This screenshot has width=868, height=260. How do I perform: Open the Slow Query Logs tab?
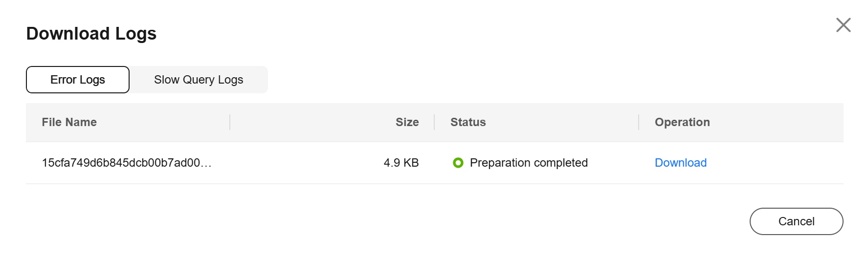click(x=198, y=80)
